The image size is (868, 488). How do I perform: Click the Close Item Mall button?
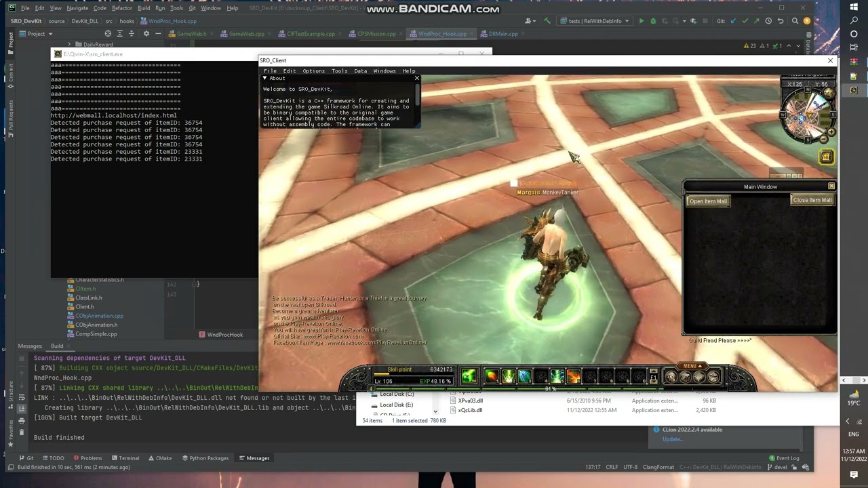(x=812, y=200)
